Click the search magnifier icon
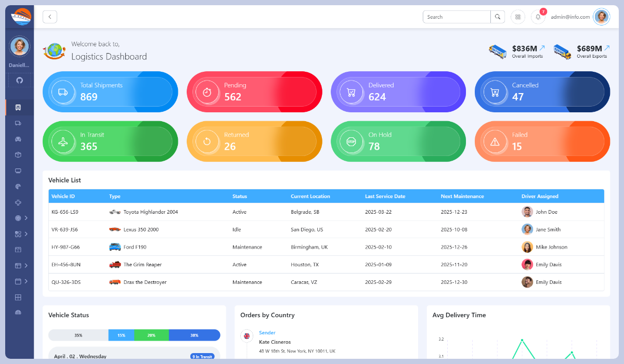 [x=497, y=17]
